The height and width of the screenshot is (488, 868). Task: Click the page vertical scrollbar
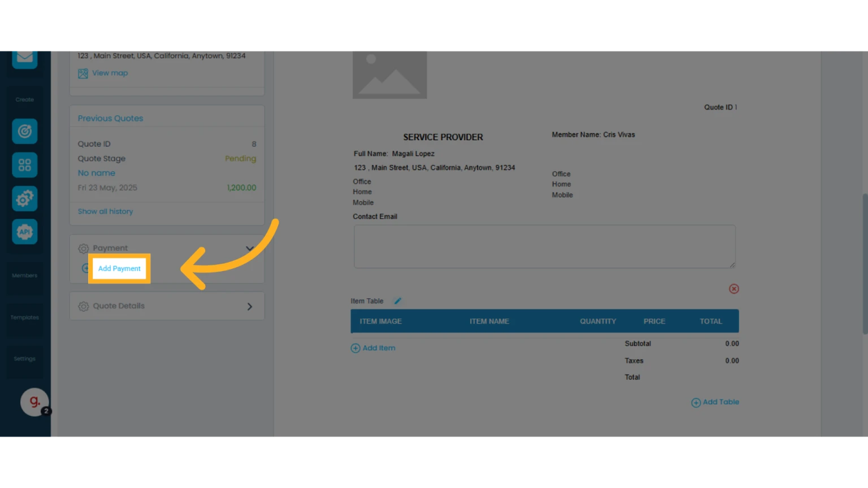coord(865,264)
